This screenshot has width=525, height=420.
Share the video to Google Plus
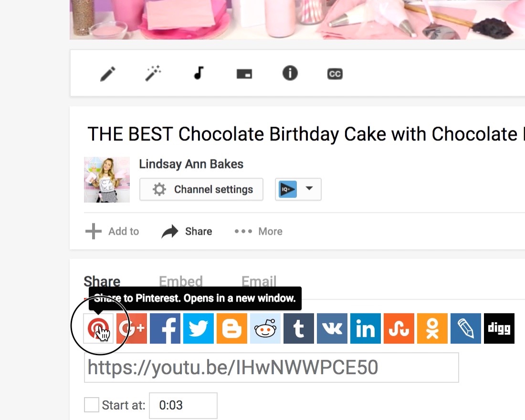pyautogui.click(x=132, y=328)
